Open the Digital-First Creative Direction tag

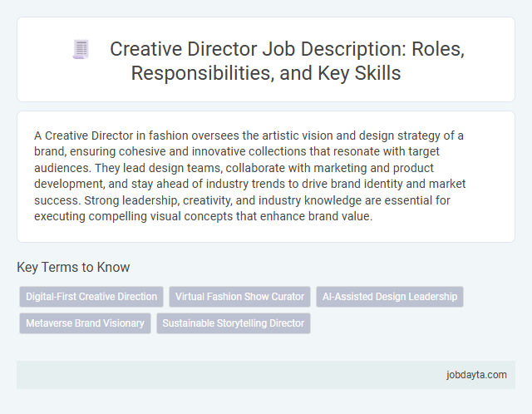[91, 297]
